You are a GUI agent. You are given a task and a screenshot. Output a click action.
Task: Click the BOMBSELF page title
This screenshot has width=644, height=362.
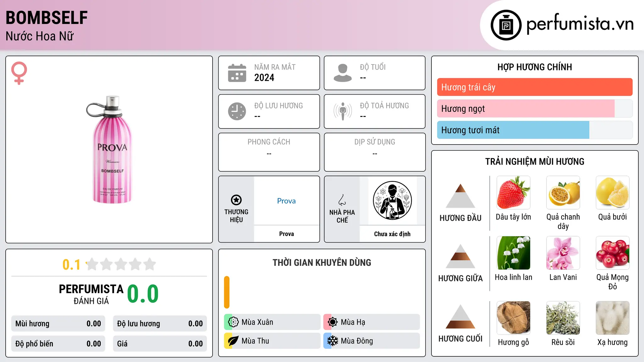pos(47,18)
